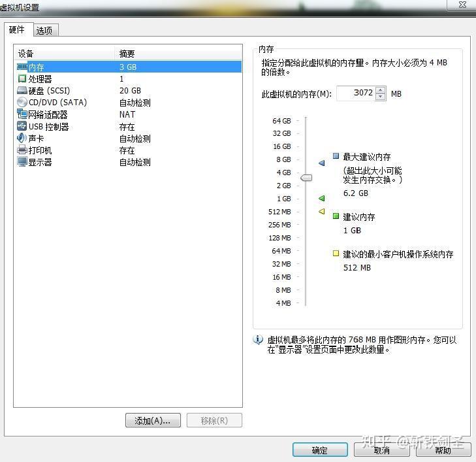Click the 128 MB slider scale label
Viewport: 476px width, 462px height.
tap(279, 238)
